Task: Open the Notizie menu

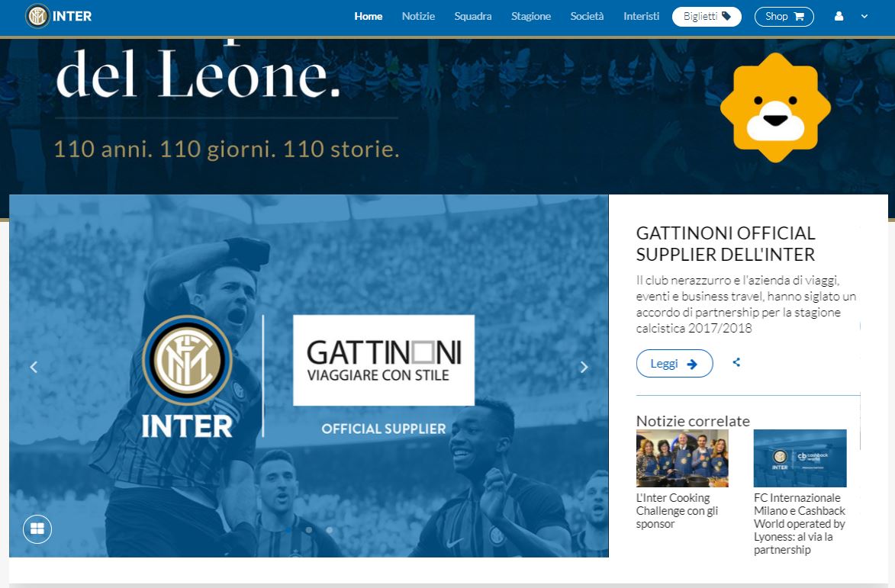Action: (x=418, y=17)
